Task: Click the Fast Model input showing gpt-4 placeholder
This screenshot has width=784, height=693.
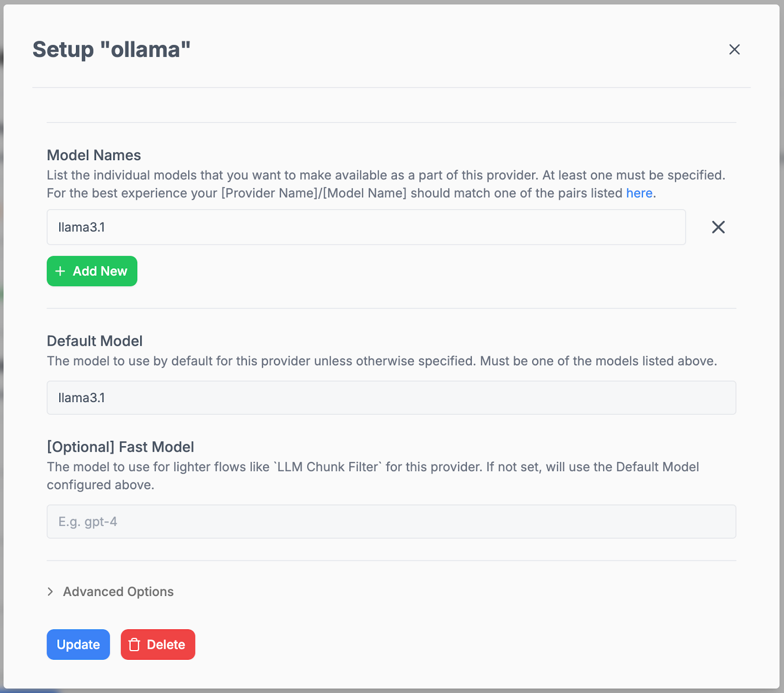Action: 391,522
